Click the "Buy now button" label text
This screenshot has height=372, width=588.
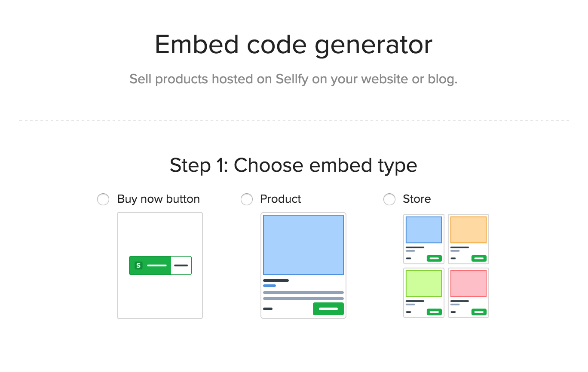pos(159,199)
